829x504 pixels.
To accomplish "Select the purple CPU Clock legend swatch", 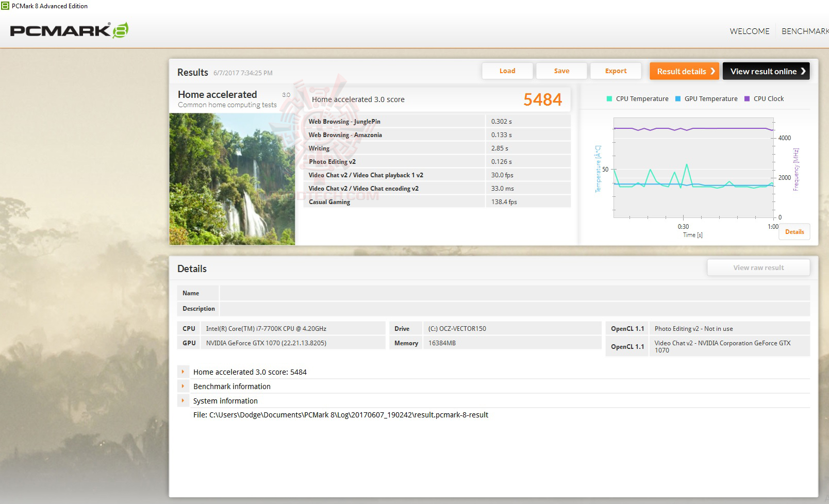I will click(x=747, y=98).
